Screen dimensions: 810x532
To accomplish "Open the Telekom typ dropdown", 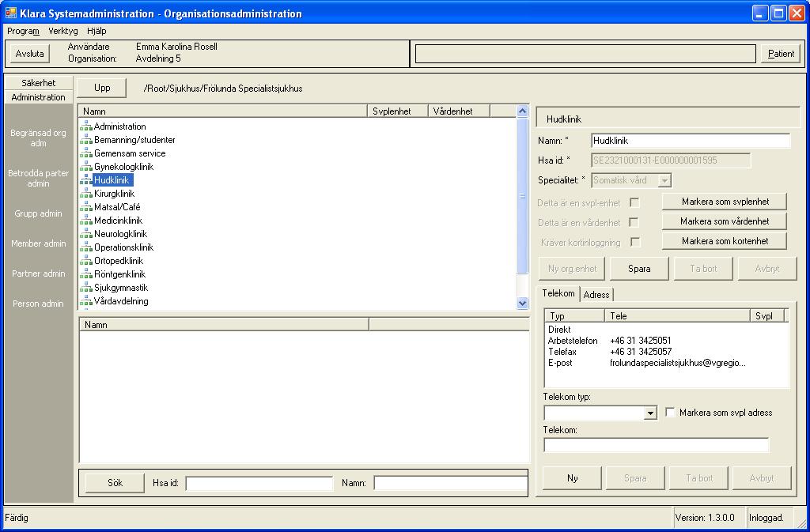I will click(650, 413).
